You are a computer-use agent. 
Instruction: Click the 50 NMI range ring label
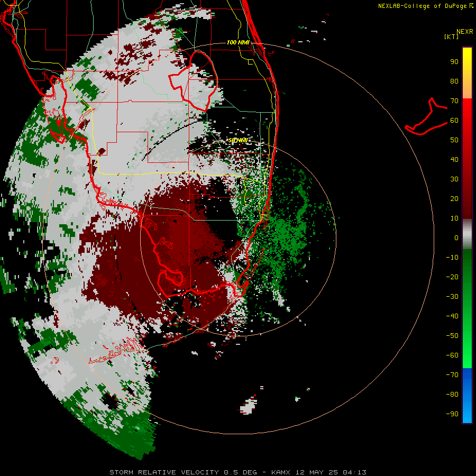tap(238, 140)
